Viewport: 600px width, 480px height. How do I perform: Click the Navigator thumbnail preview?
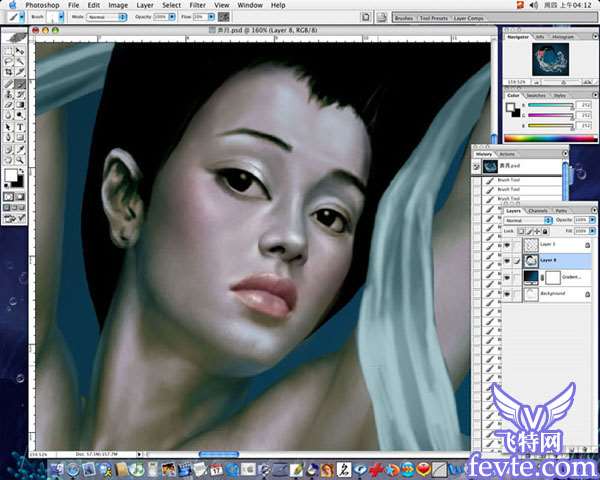coord(550,59)
